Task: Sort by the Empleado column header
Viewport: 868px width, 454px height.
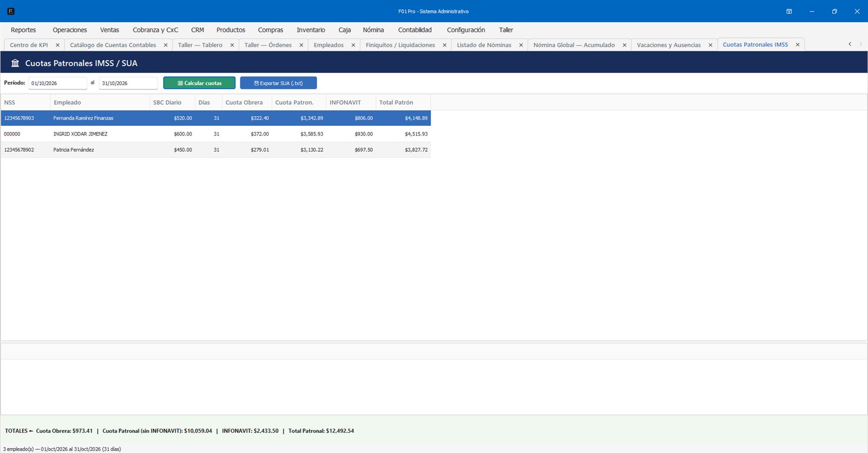Action: pos(100,103)
